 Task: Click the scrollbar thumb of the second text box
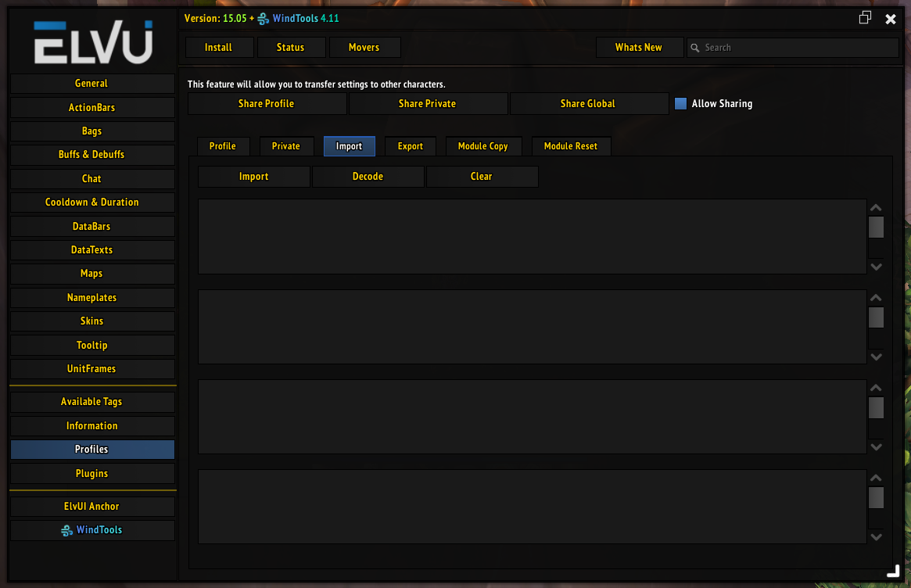pyautogui.click(x=876, y=317)
